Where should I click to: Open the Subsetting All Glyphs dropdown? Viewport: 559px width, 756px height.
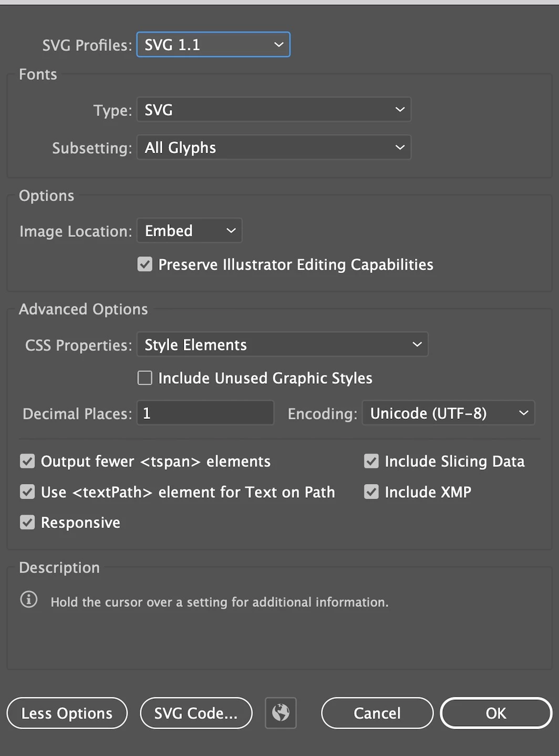pos(274,148)
